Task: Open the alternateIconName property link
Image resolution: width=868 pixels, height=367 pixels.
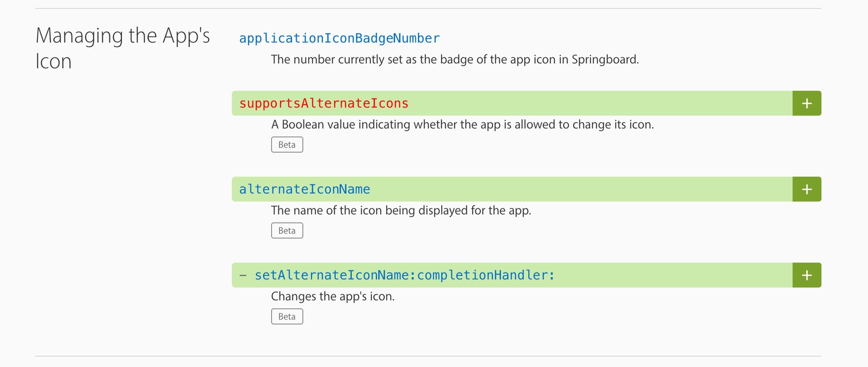Action: [x=305, y=189]
